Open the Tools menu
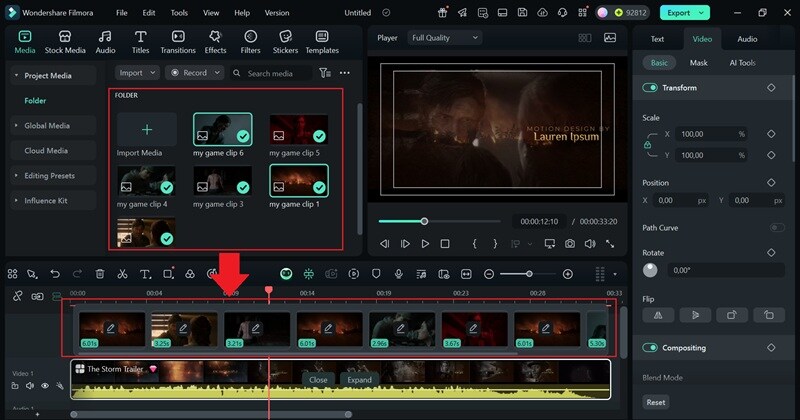This screenshot has height=420, width=800. click(x=179, y=13)
